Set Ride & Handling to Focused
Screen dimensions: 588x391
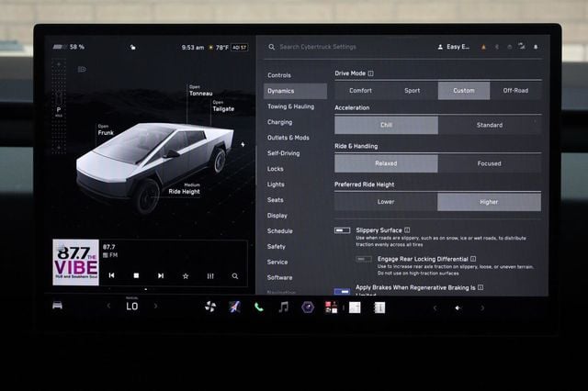[489, 163]
